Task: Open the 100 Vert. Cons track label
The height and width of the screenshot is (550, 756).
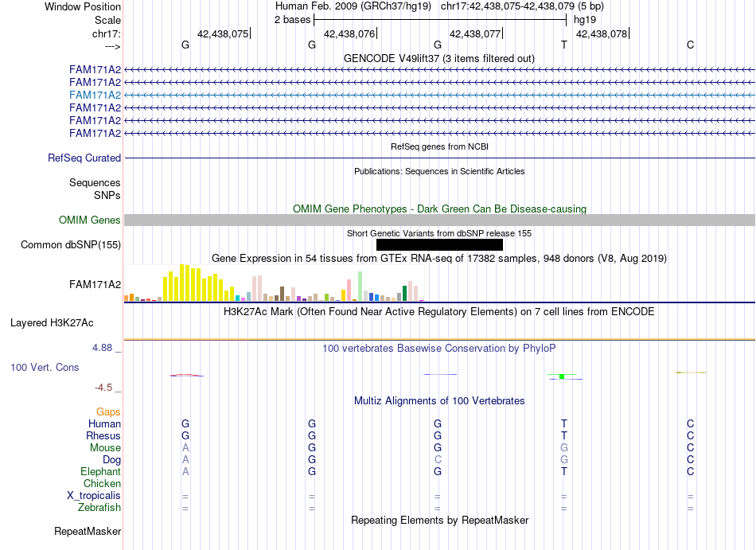Action: [45, 367]
